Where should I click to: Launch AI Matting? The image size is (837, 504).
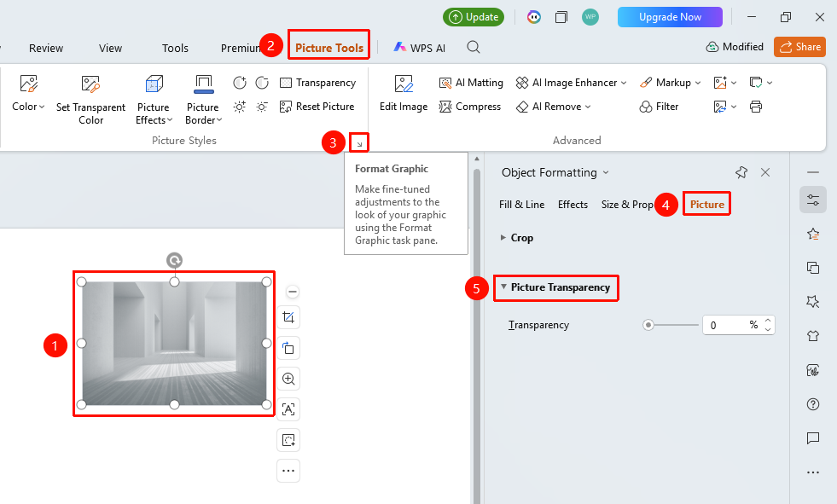471,83
